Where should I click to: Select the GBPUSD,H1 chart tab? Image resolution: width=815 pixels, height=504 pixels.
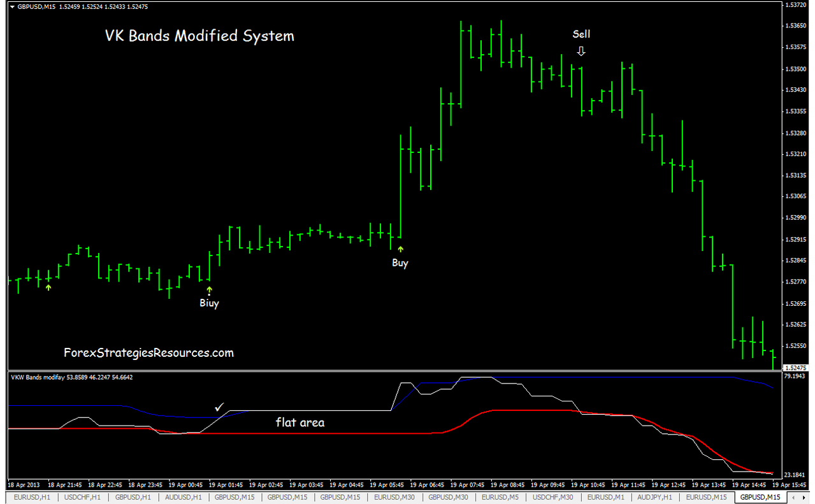tap(133, 497)
